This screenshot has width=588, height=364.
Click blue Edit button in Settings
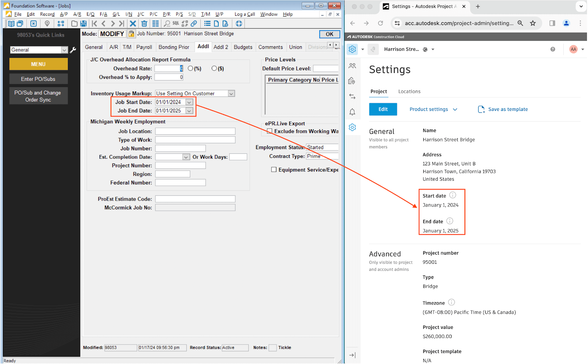point(383,109)
